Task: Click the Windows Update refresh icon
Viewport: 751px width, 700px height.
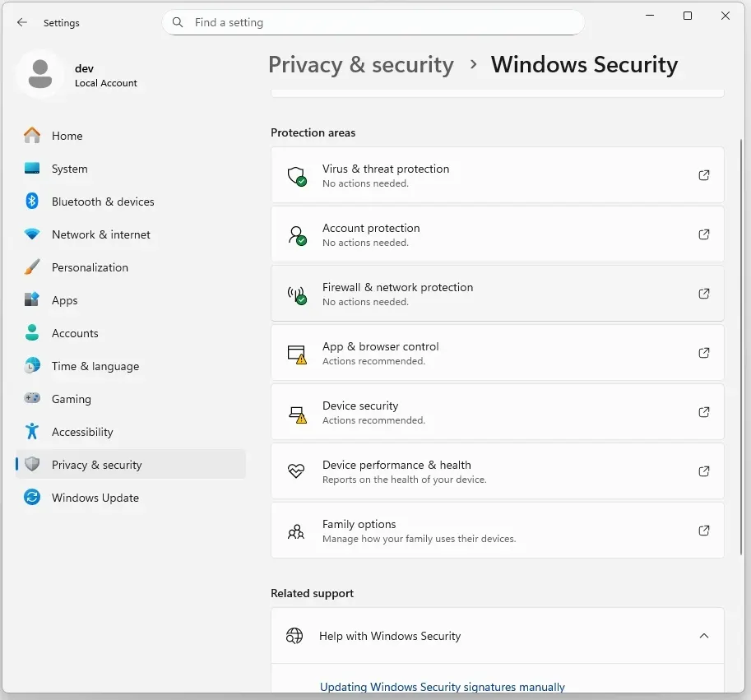Action: (x=32, y=497)
